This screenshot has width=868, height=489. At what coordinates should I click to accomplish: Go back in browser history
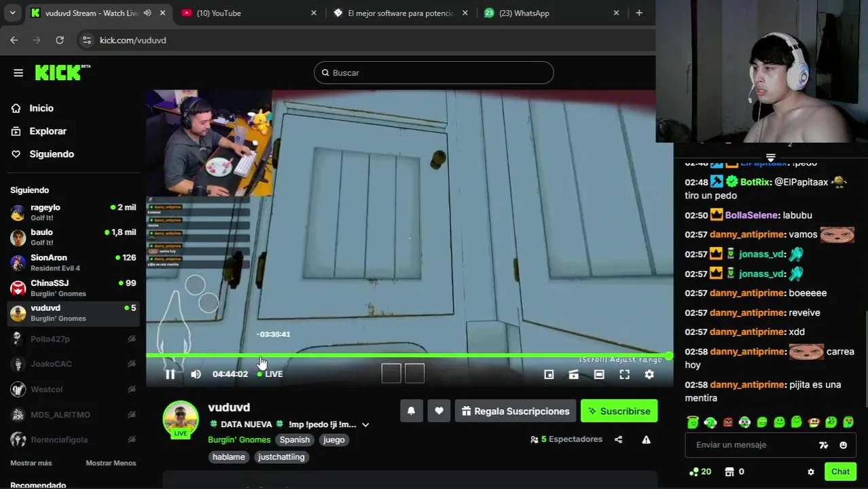pyautogui.click(x=14, y=40)
